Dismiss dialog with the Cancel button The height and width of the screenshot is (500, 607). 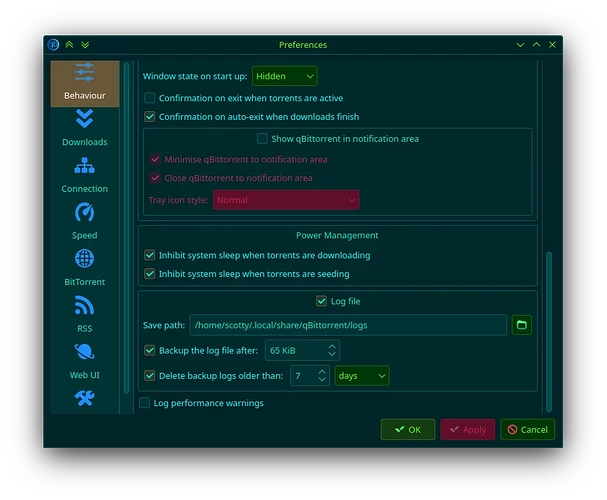point(527,430)
